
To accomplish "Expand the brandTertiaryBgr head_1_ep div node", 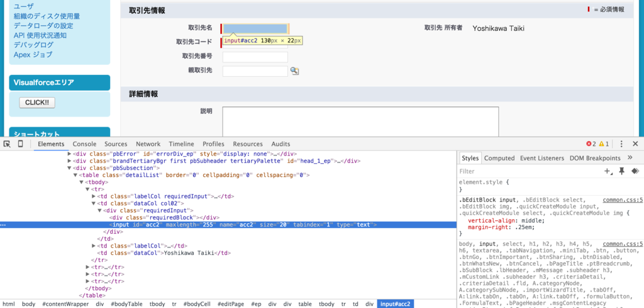I will coord(69,161).
